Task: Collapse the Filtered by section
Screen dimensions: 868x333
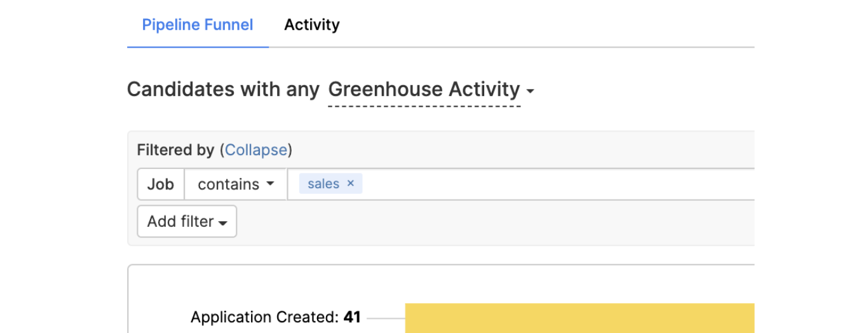Action: pos(256,150)
